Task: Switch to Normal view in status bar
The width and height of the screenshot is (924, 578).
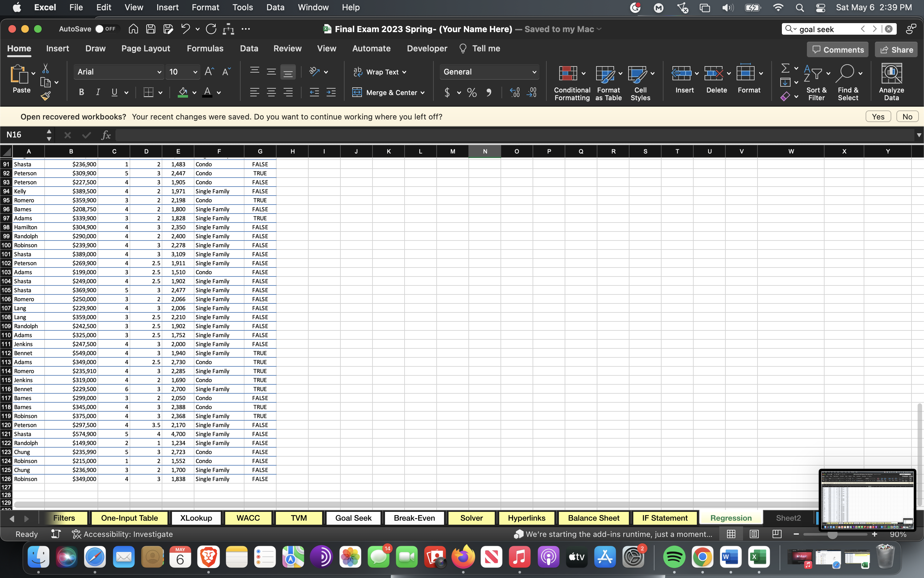Action: (731, 534)
